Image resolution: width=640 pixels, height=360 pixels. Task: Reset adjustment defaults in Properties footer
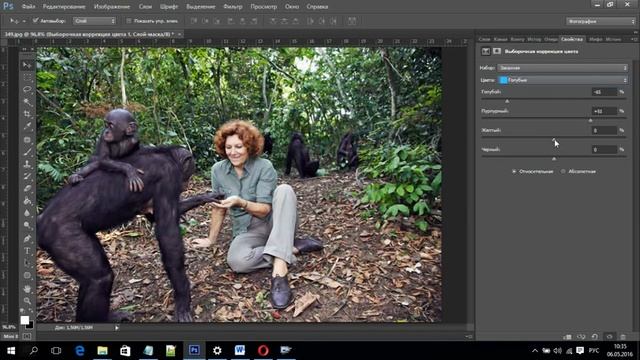coord(595,337)
